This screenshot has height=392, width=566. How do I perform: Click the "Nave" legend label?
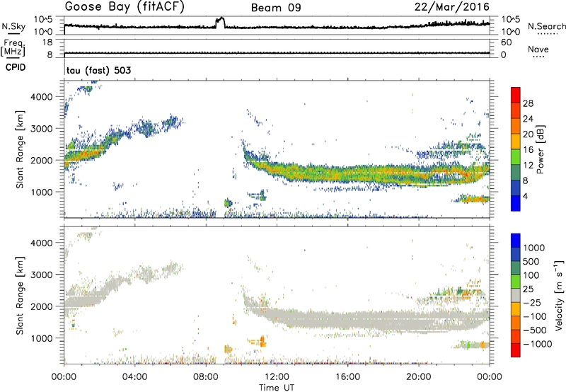coord(538,49)
